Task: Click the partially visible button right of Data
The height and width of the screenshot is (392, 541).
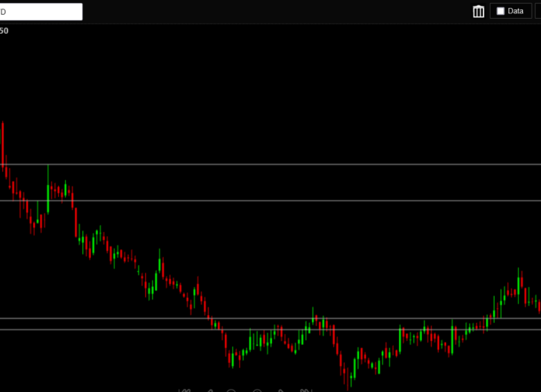Action: coord(538,11)
